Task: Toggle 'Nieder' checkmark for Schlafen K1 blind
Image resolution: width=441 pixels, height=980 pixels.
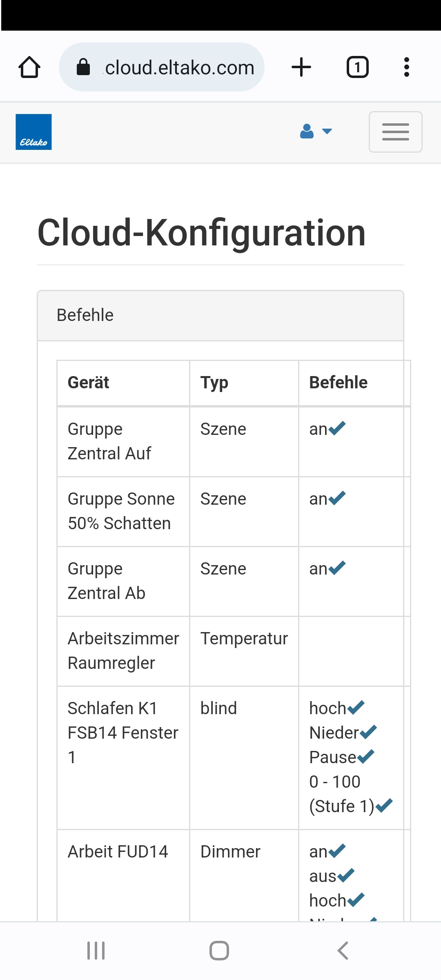Action: pyautogui.click(x=368, y=732)
